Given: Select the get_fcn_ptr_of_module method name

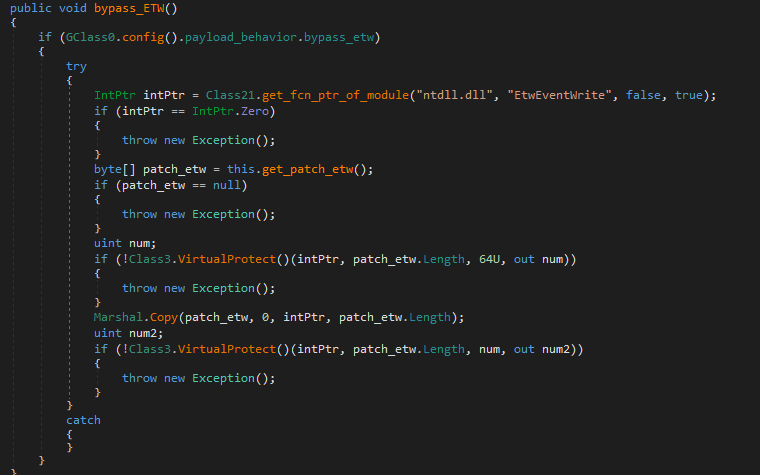Looking at the screenshot, I should pyautogui.click(x=335, y=95).
